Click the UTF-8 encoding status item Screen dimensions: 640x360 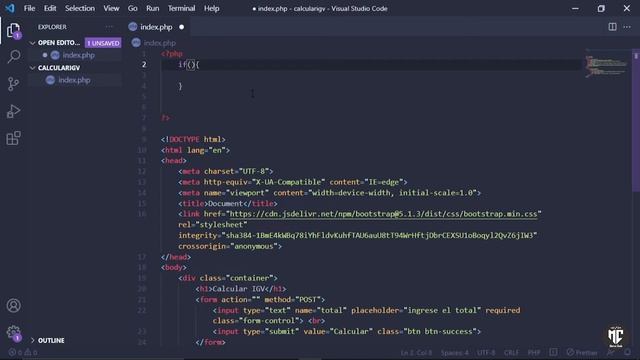486,352
